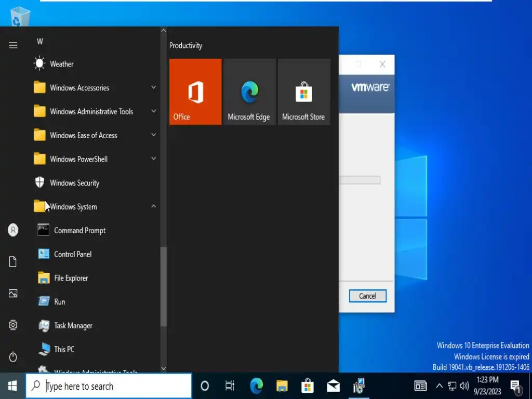This screenshot has width=532, height=399.
Task: Open the Windows PowerShell folder label
Action: [78, 159]
